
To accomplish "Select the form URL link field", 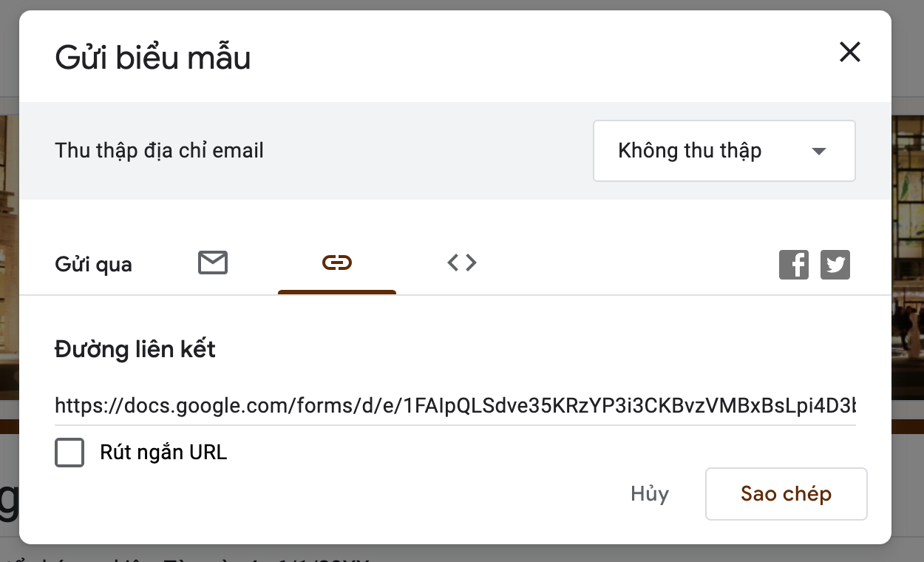I will [x=455, y=406].
